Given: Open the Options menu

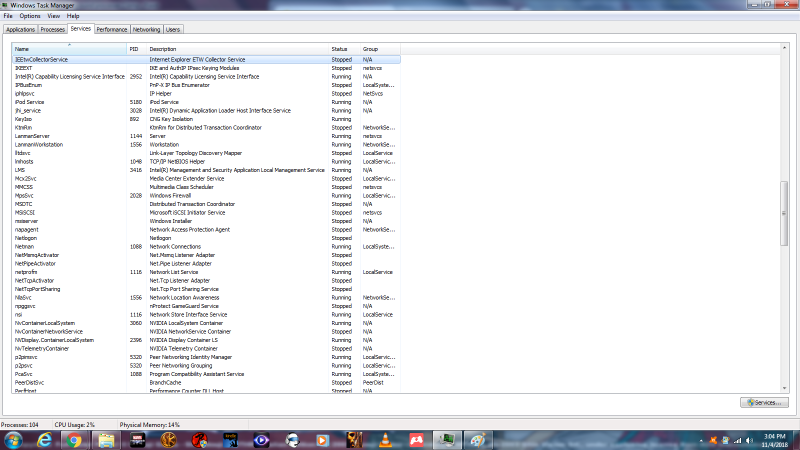Looking at the screenshot, I should click(x=30, y=16).
